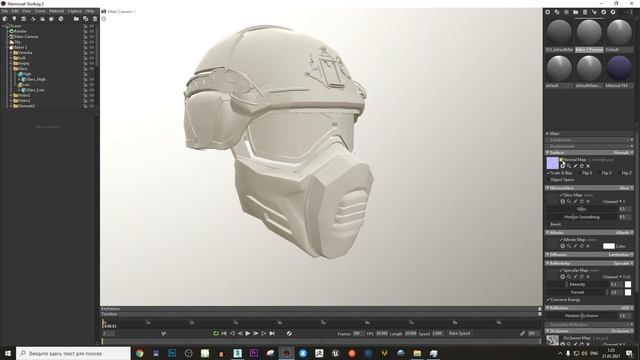Open Normal Map texture settings gear

click(562, 166)
